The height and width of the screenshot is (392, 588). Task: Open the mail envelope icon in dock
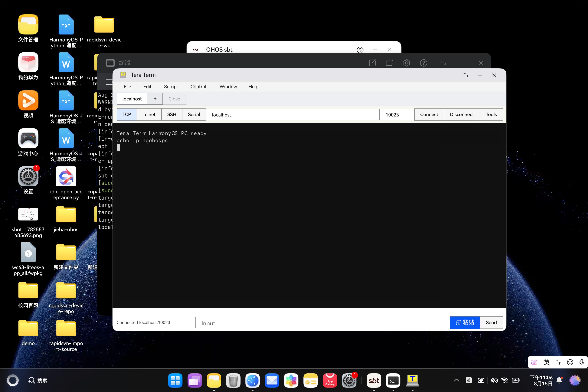pyautogui.click(x=272, y=381)
